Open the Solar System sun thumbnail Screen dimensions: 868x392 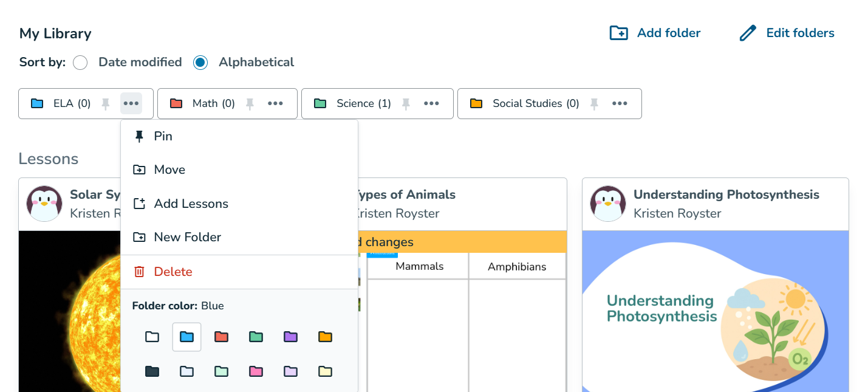(70, 311)
